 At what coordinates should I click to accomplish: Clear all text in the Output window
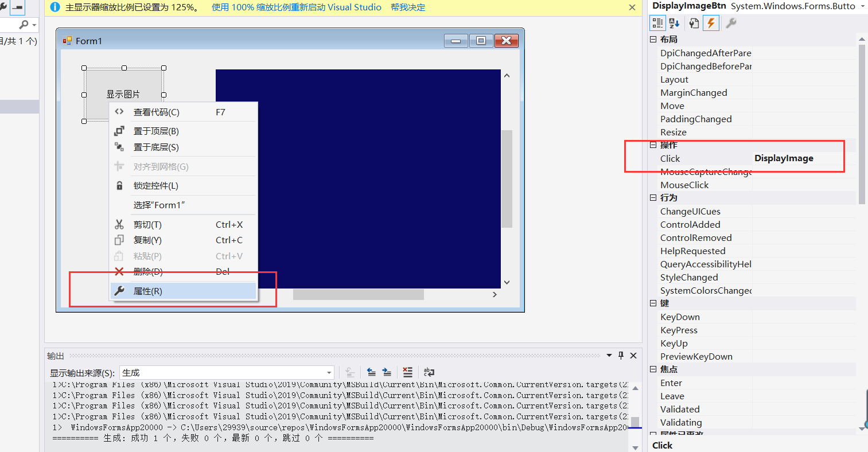click(x=408, y=372)
